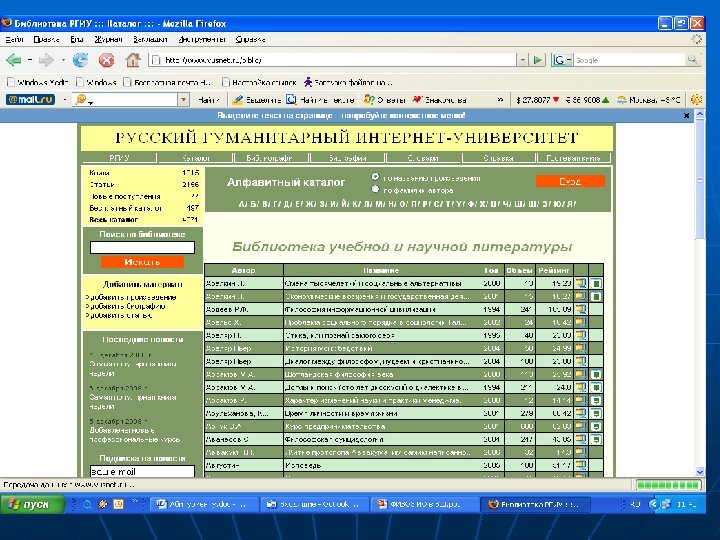
Task: Click the Ответы icon on Mail.ru toolbar
Action: pyautogui.click(x=368, y=99)
